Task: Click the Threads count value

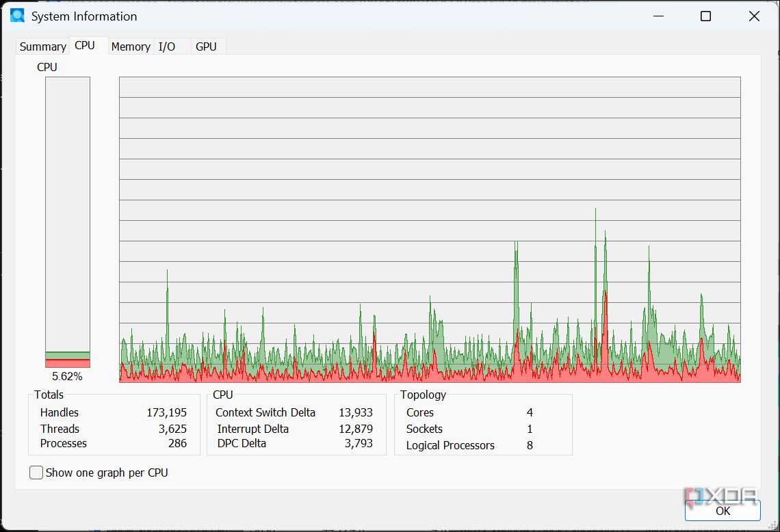Action: tap(172, 429)
